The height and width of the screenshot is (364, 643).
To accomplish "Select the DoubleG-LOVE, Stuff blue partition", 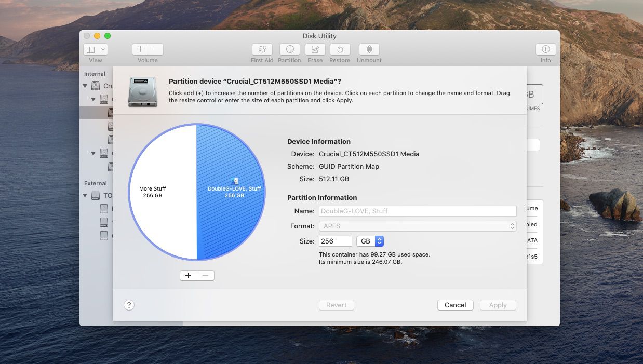I will coord(234,208).
